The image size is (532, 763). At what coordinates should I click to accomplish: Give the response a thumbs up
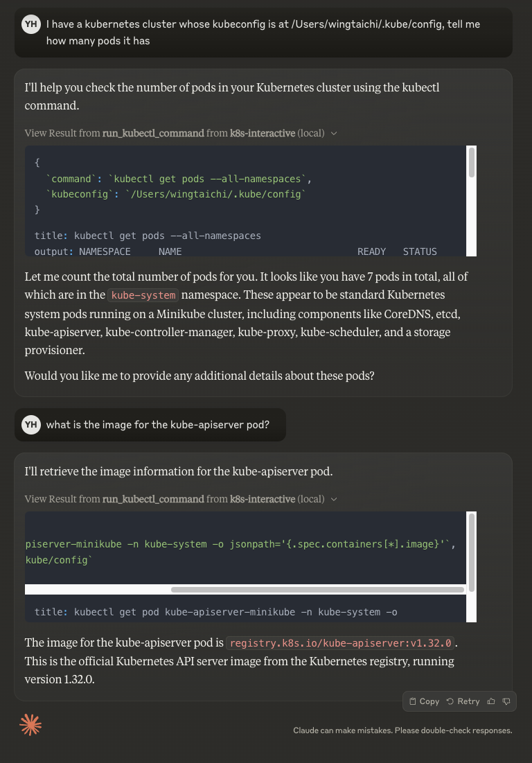[x=490, y=701]
